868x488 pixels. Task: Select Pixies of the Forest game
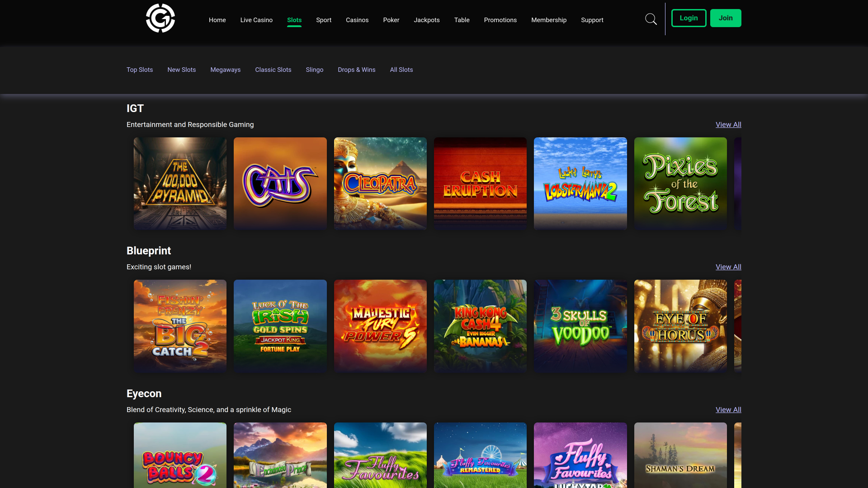pos(680,183)
